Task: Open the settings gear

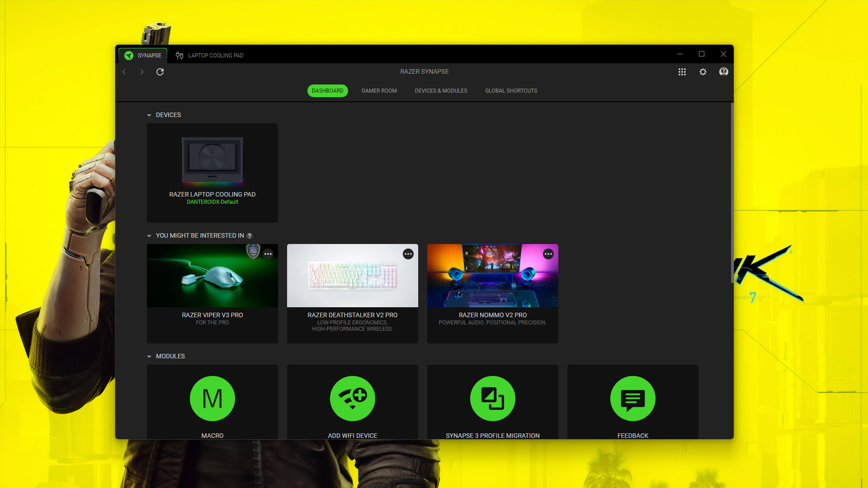Action: coord(703,72)
